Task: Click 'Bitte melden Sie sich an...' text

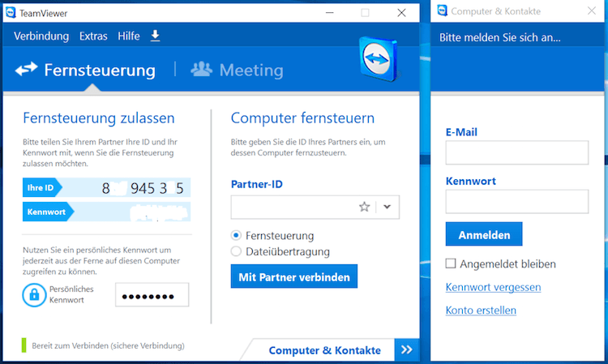Action: (x=500, y=37)
